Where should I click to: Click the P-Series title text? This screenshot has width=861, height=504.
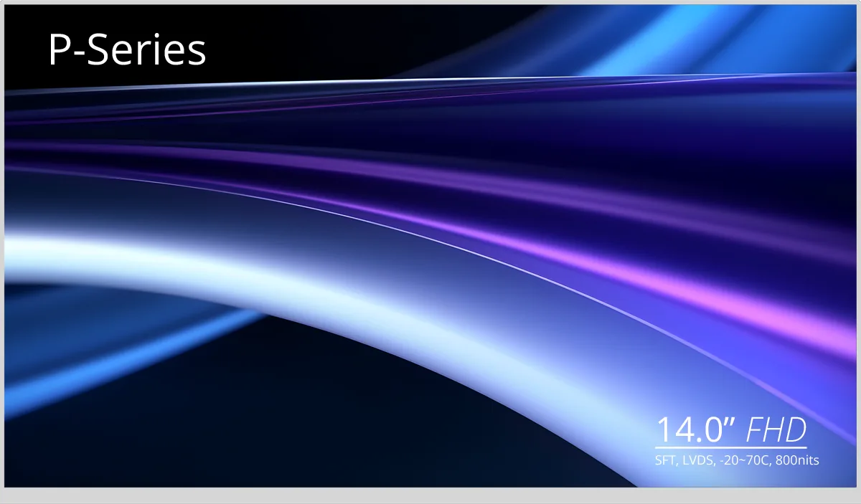pyautogui.click(x=127, y=51)
